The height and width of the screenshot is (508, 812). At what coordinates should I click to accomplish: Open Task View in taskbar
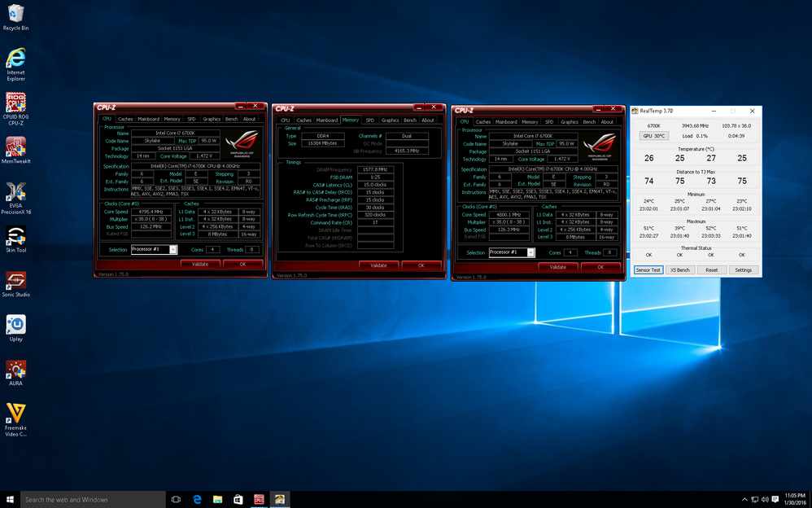pyautogui.click(x=176, y=499)
